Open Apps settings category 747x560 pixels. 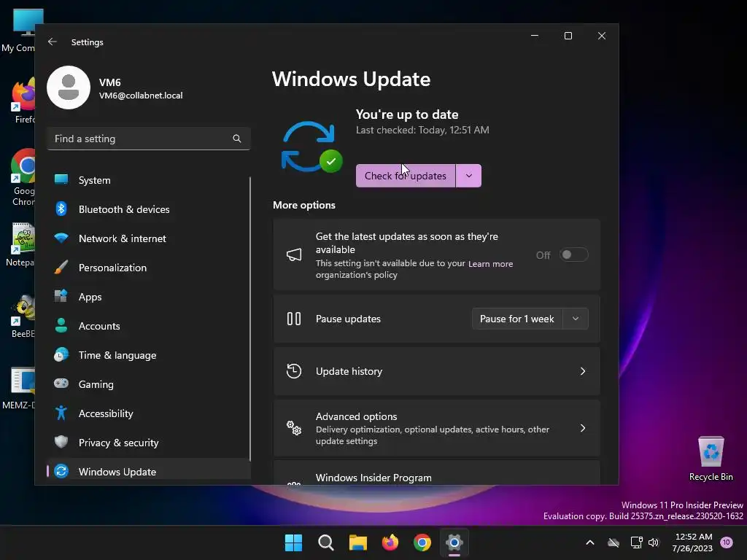pyautogui.click(x=149, y=297)
